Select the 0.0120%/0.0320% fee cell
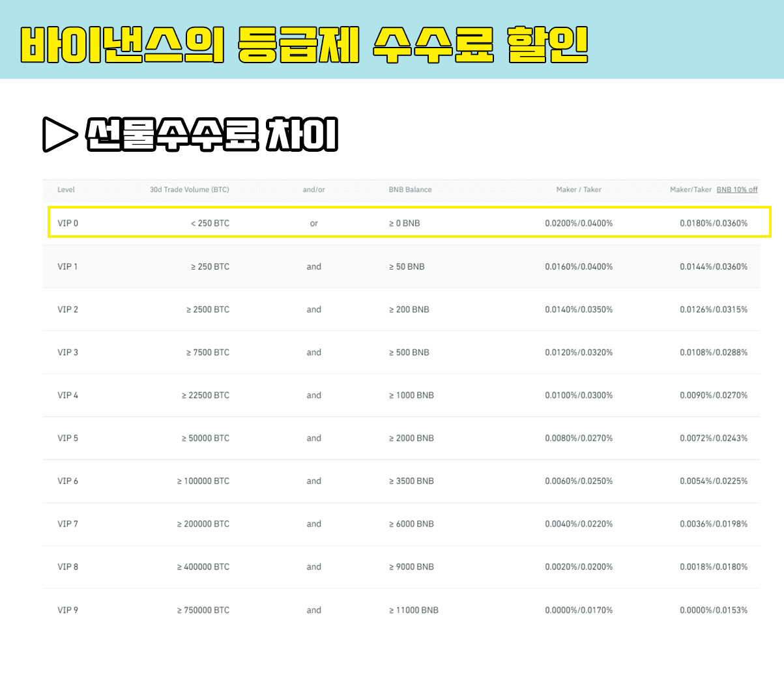The height and width of the screenshot is (684, 784). coord(579,352)
